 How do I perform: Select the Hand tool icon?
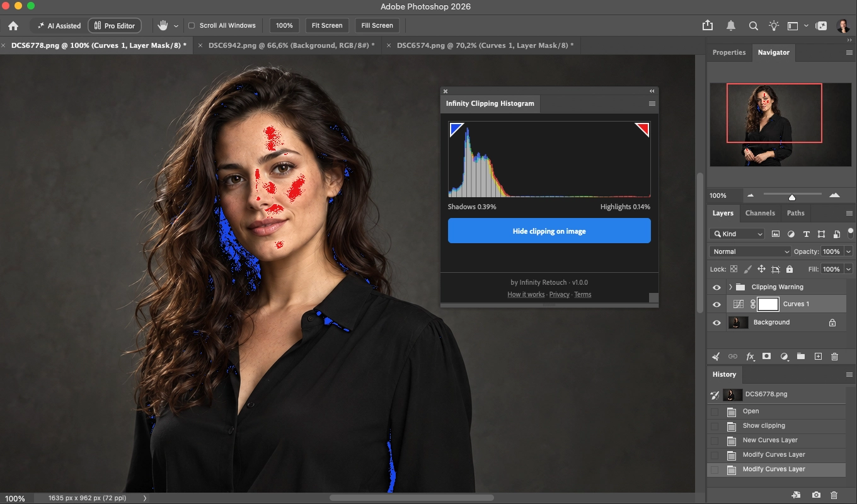[x=163, y=26]
